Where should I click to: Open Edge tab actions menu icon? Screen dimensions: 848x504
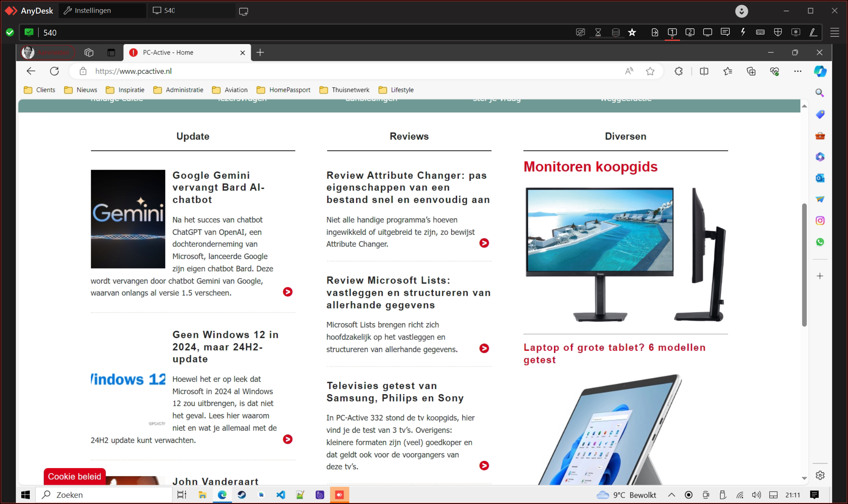click(x=89, y=53)
